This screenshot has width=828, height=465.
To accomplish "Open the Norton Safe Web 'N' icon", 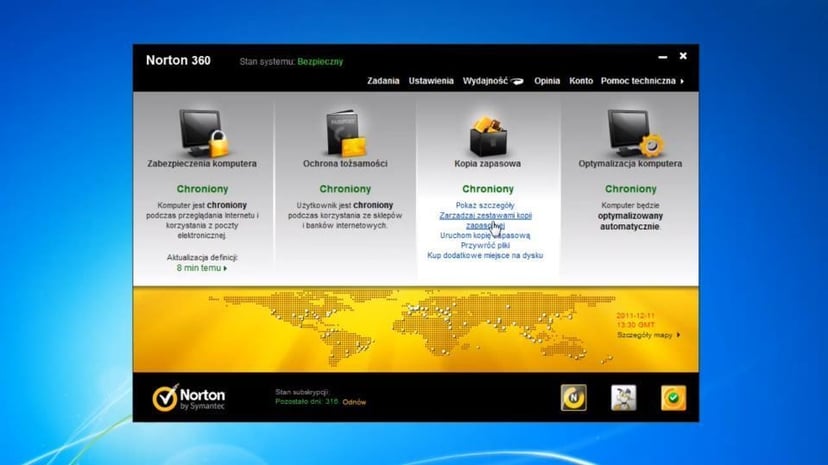I will pos(574,397).
